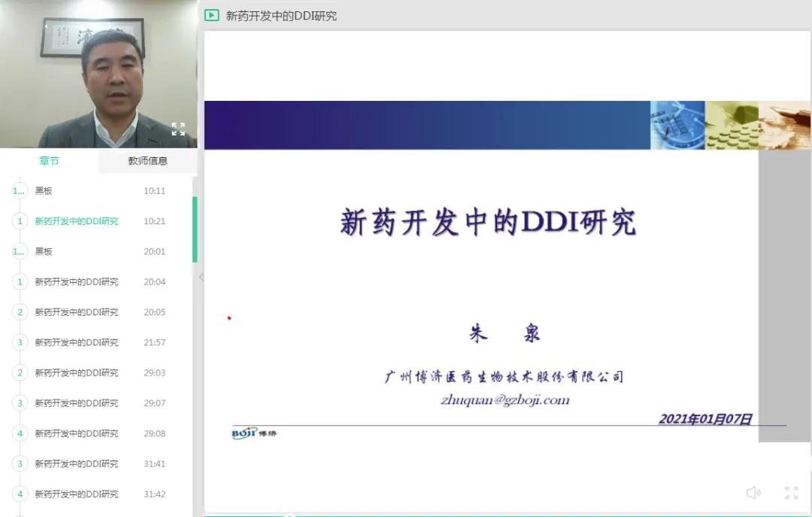Enlarge the webcam feed via its expand-arrows icon
812x517 pixels.
pyautogui.click(x=177, y=129)
